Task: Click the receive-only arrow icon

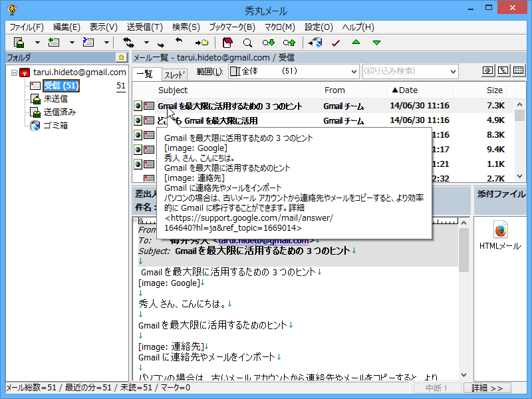Action: pyautogui.click(x=179, y=41)
